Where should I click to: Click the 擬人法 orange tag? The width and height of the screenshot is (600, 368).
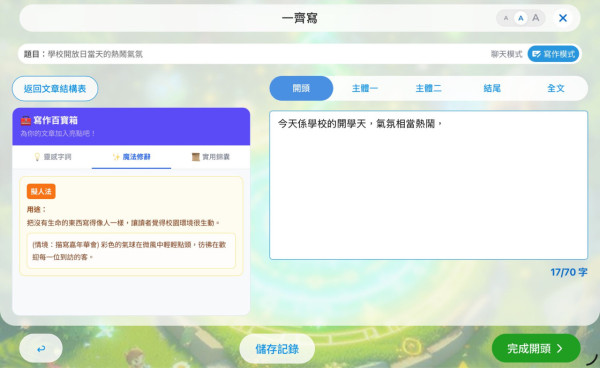click(41, 191)
